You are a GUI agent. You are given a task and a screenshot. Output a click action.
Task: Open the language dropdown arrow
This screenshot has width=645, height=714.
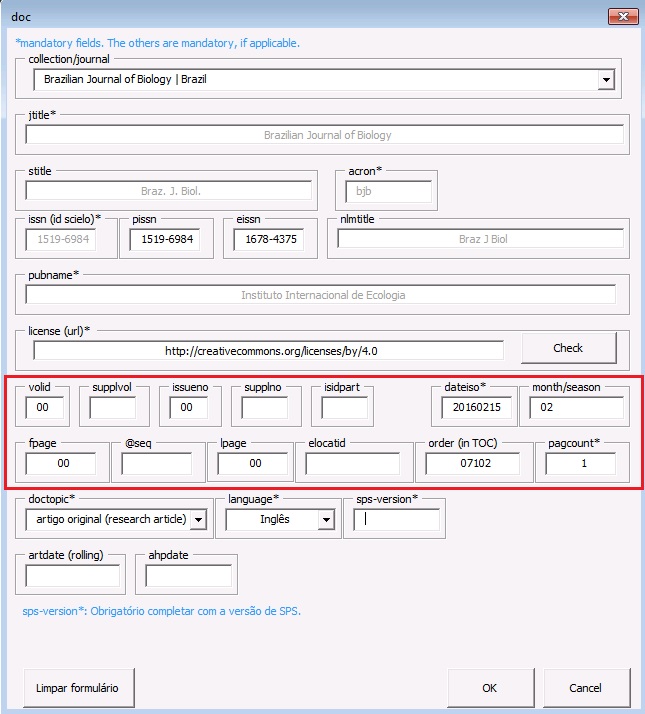click(325, 520)
